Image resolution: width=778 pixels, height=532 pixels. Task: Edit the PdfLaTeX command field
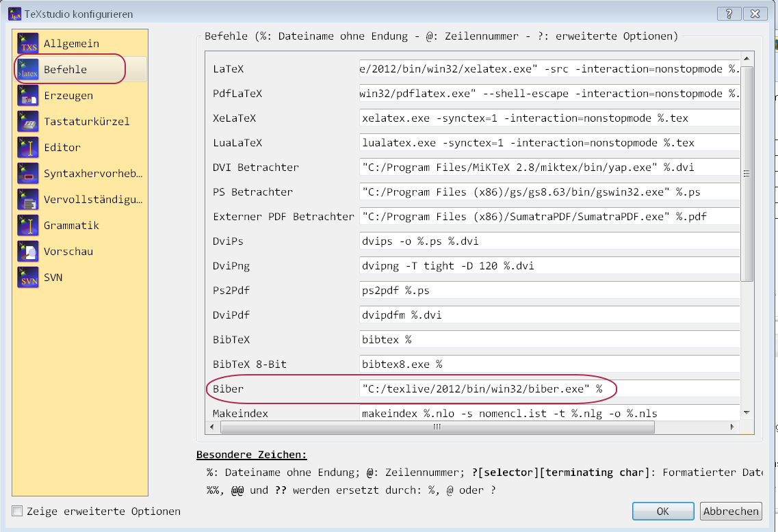(x=549, y=94)
